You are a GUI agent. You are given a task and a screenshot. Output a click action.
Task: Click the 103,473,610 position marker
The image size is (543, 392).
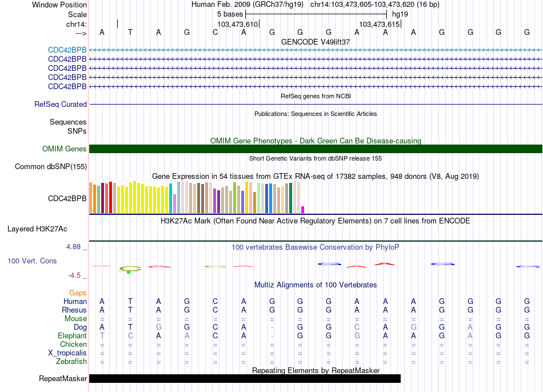[x=238, y=24]
